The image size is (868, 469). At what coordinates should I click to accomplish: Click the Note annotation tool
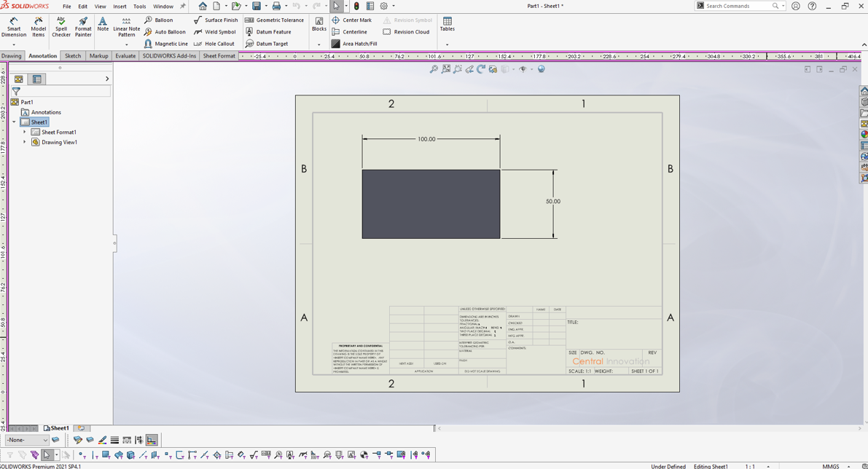(103, 24)
